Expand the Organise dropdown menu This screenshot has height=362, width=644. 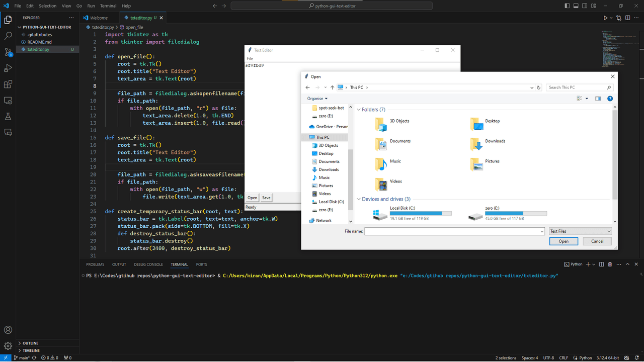point(317,99)
